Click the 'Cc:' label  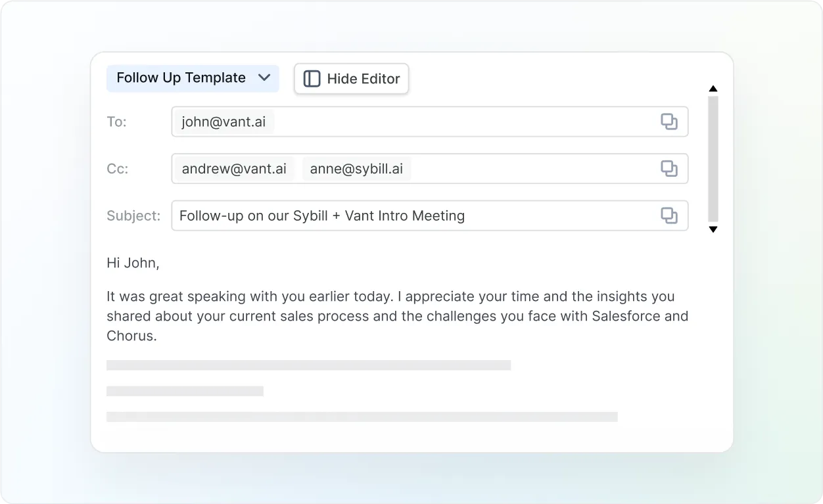pyautogui.click(x=118, y=169)
